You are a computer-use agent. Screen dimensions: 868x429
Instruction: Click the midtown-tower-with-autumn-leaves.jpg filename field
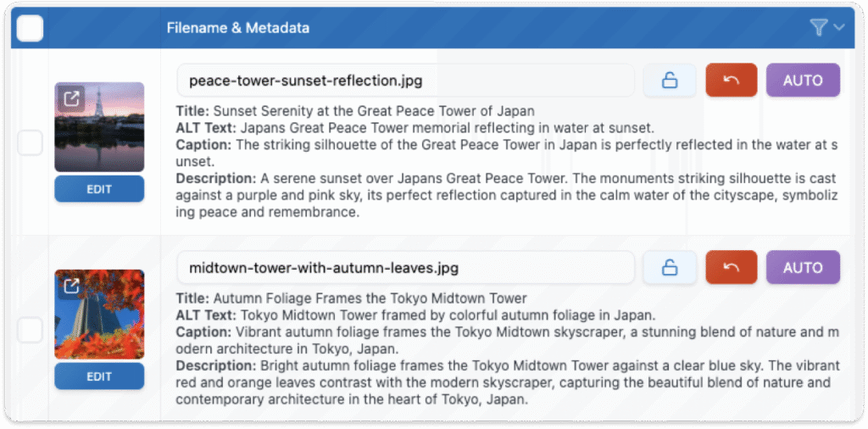click(405, 268)
